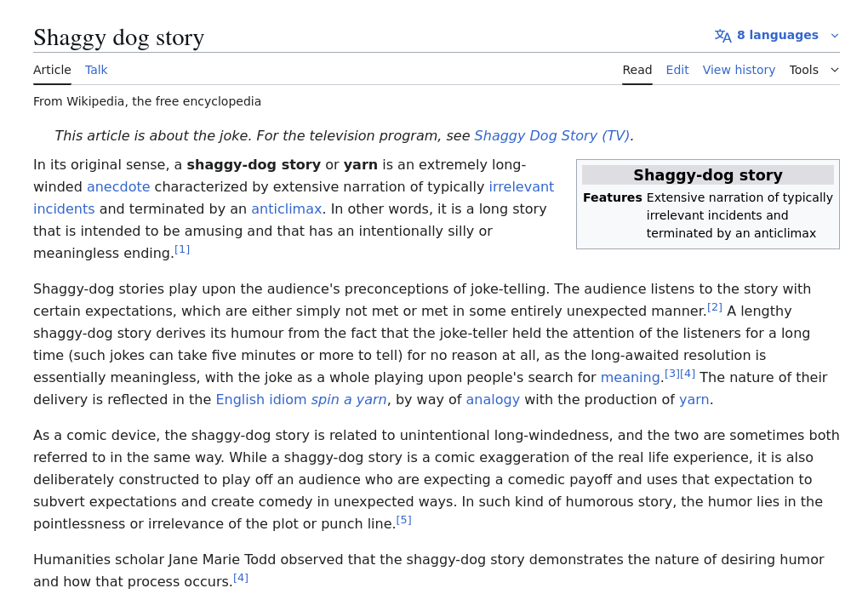Open the 8 languages dropdown

[x=777, y=36]
